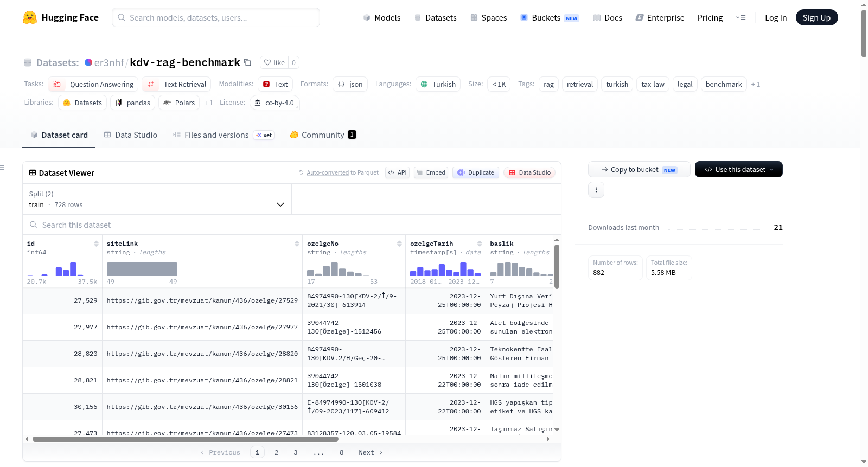
Task: Open the navigation more-options menu icon
Action: [741, 17]
